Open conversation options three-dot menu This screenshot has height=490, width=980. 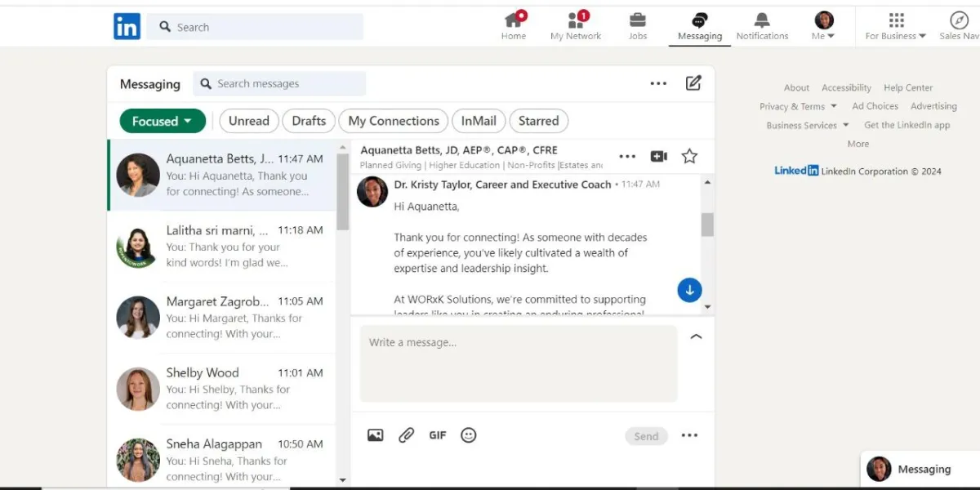(627, 156)
